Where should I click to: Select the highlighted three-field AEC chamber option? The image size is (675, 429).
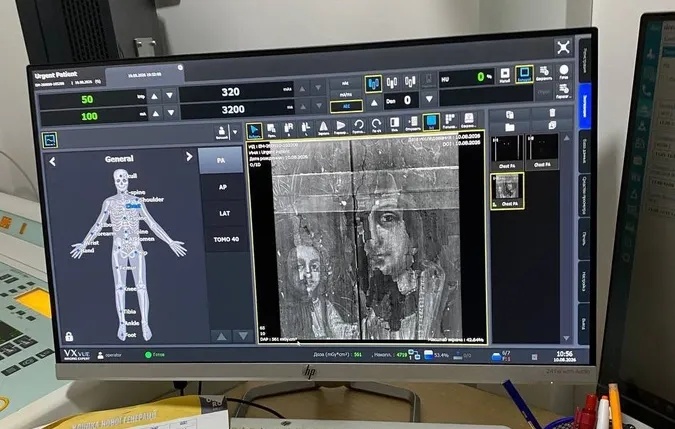373,83
